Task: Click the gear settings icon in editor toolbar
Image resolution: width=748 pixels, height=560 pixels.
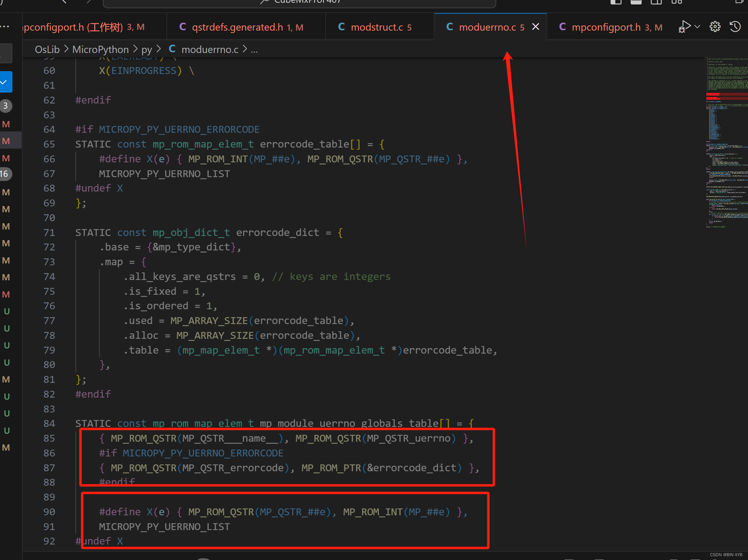Action: click(715, 27)
